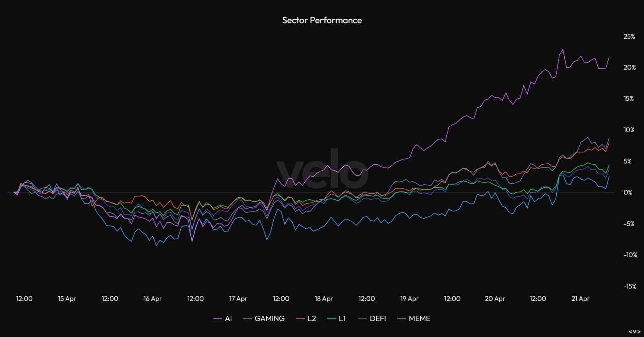Toggle the GAMING legend entry
This screenshot has height=337, width=644.
click(264, 318)
